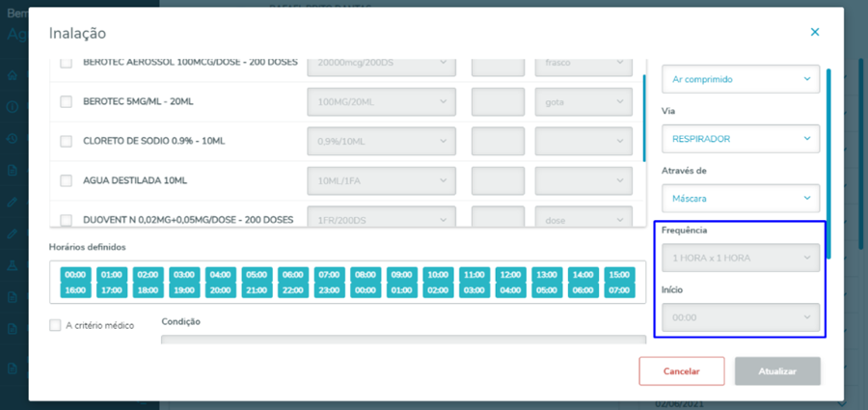The width and height of the screenshot is (868, 410).
Task: Open the Ar comprimido dropdown
Action: coord(741,79)
